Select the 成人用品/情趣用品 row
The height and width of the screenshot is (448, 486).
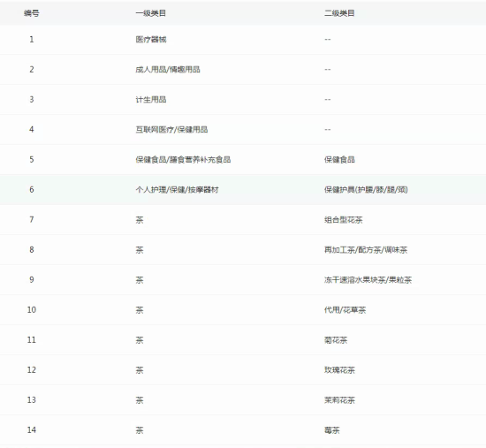[243, 70]
